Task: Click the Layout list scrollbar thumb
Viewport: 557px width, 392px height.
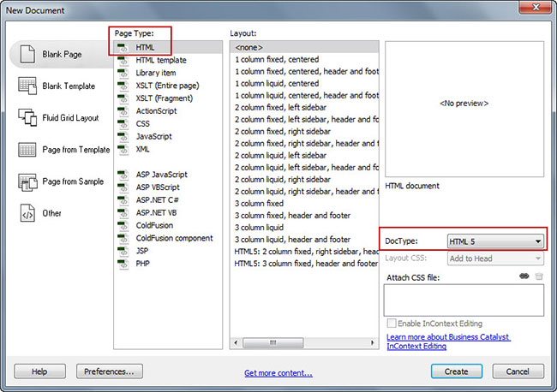Action: coord(273,342)
